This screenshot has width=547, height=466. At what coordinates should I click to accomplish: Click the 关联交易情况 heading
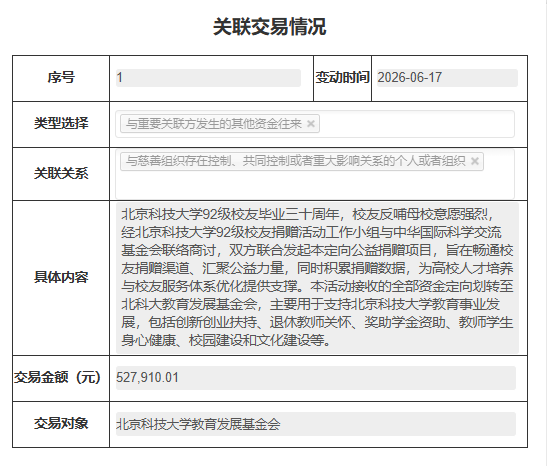[270, 27]
